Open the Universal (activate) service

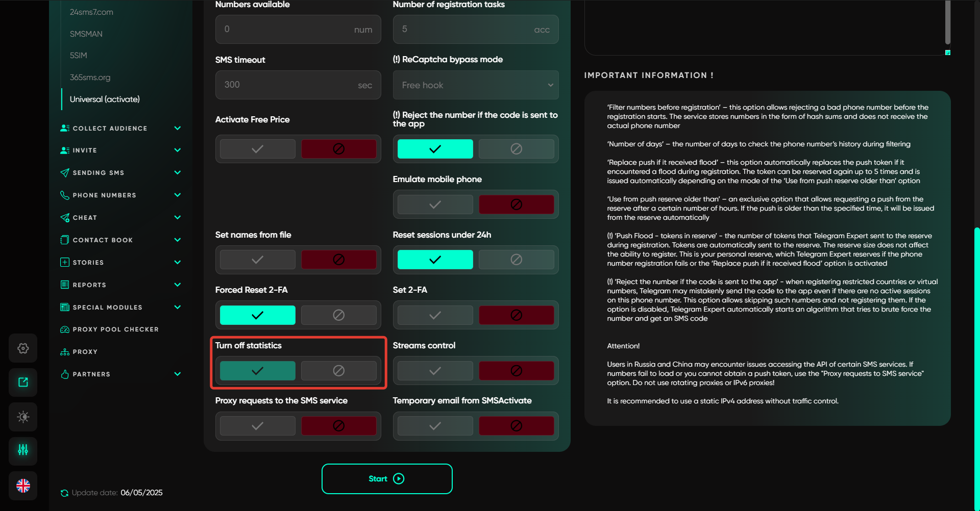[105, 99]
